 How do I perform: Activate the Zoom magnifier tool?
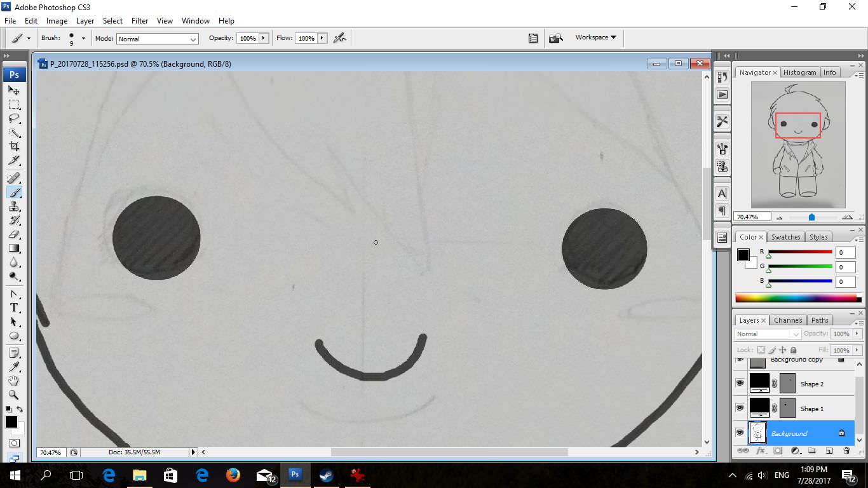pyautogui.click(x=14, y=395)
